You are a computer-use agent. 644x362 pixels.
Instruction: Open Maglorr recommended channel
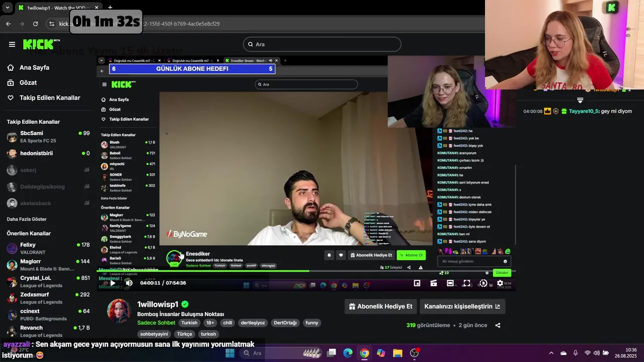(48, 265)
